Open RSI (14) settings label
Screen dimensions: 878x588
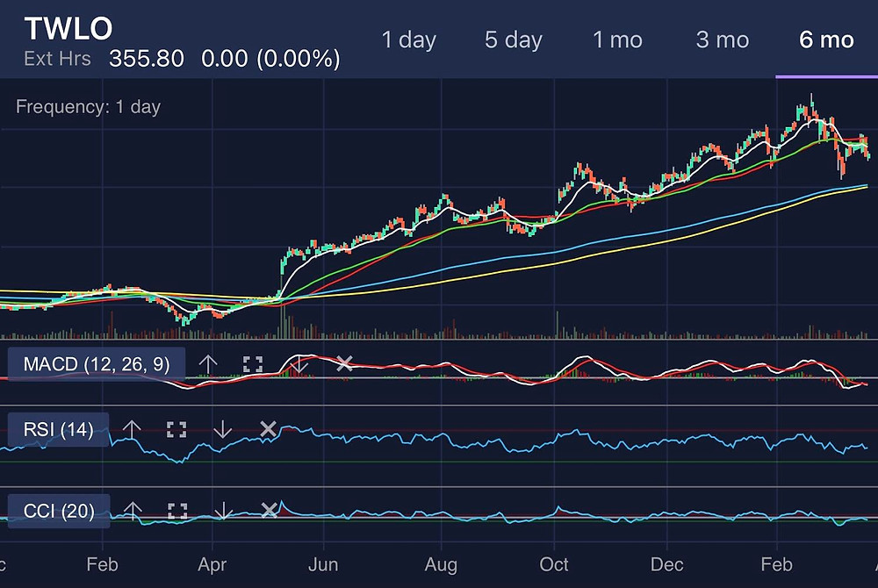58,429
